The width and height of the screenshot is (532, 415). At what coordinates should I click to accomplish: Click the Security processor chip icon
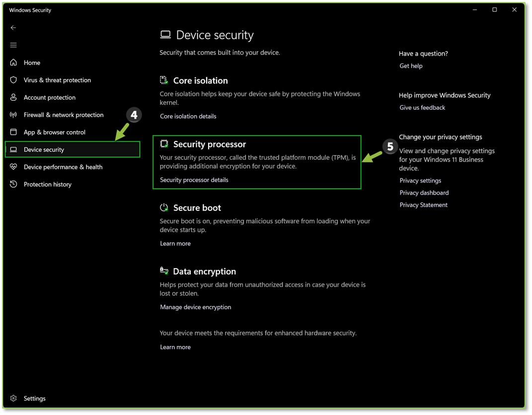164,144
